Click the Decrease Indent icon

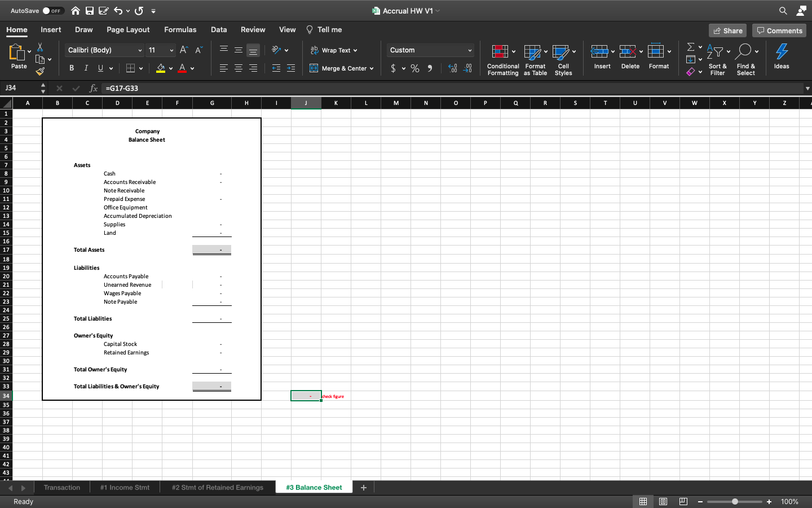(276, 68)
